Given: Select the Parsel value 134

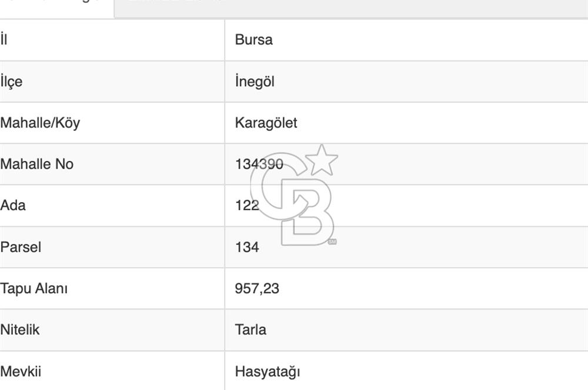Looking at the screenshot, I should (248, 247).
